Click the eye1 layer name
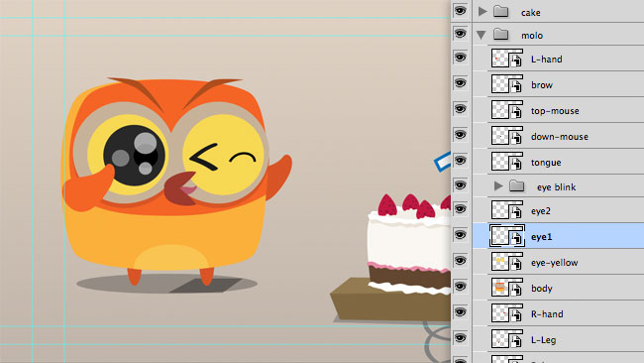This screenshot has height=363, width=644. click(541, 237)
